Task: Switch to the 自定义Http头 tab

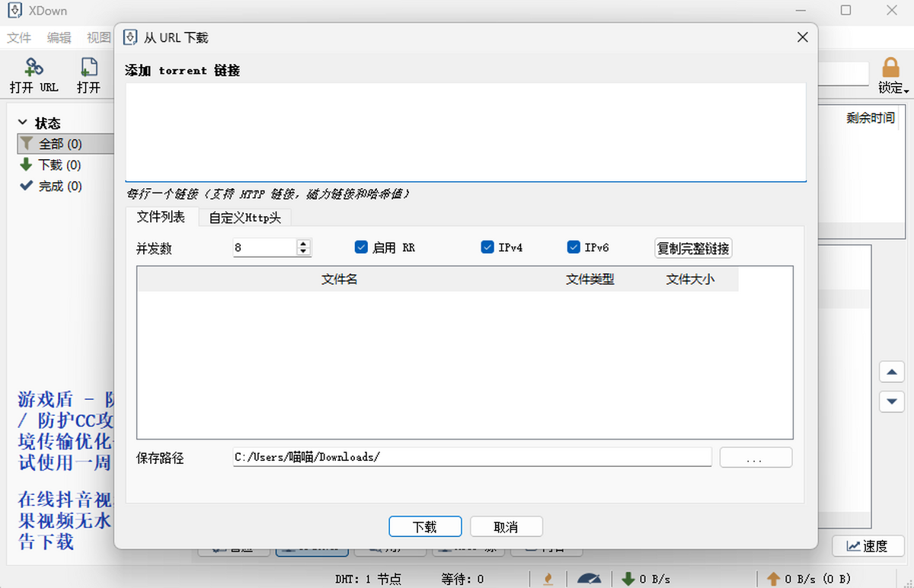Action: pyautogui.click(x=244, y=218)
